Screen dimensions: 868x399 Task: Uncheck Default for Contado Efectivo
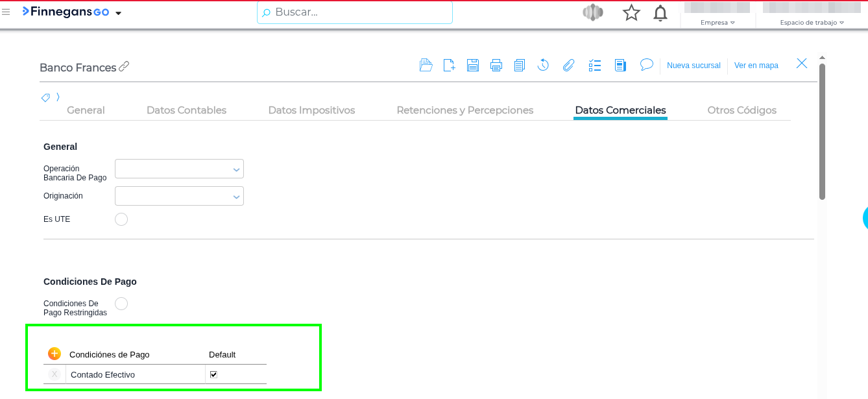pyautogui.click(x=213, y=374)
